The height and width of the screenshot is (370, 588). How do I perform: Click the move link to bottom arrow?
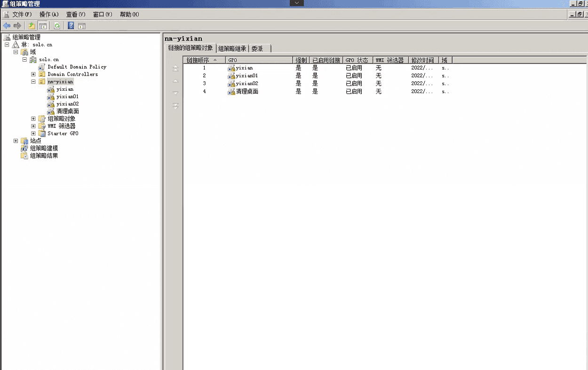pos(175,106)
